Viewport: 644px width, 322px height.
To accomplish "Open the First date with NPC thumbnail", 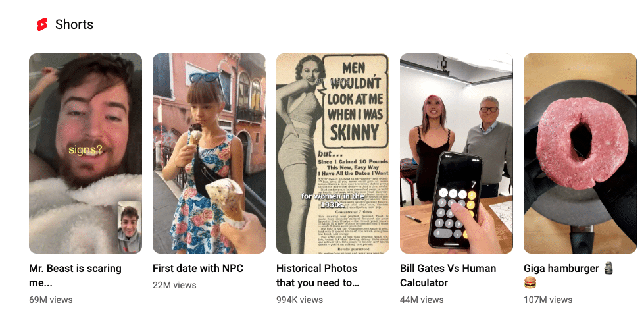I will pyautogui.click(x=209, y=153).
